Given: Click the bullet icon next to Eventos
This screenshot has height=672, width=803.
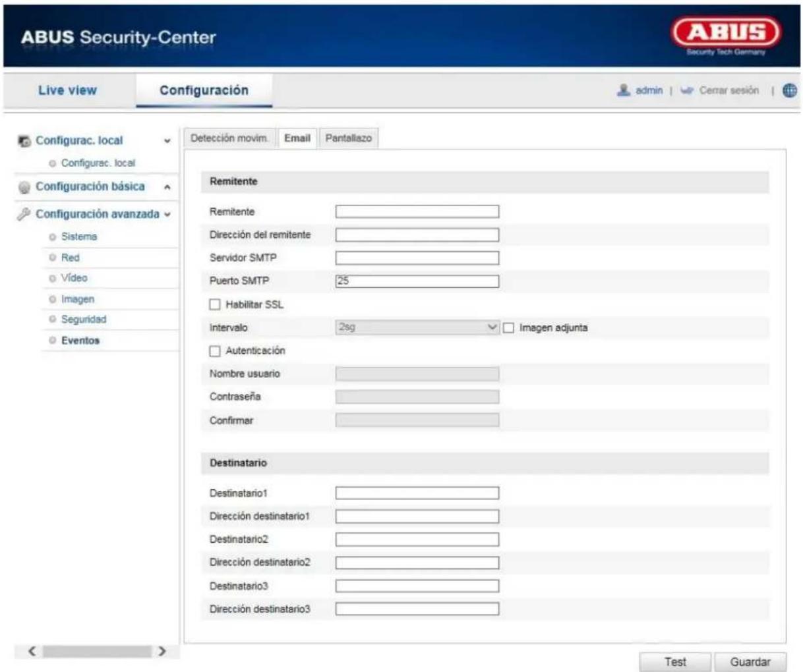Looking at the screenshot, I should click(x=53, y=341).
